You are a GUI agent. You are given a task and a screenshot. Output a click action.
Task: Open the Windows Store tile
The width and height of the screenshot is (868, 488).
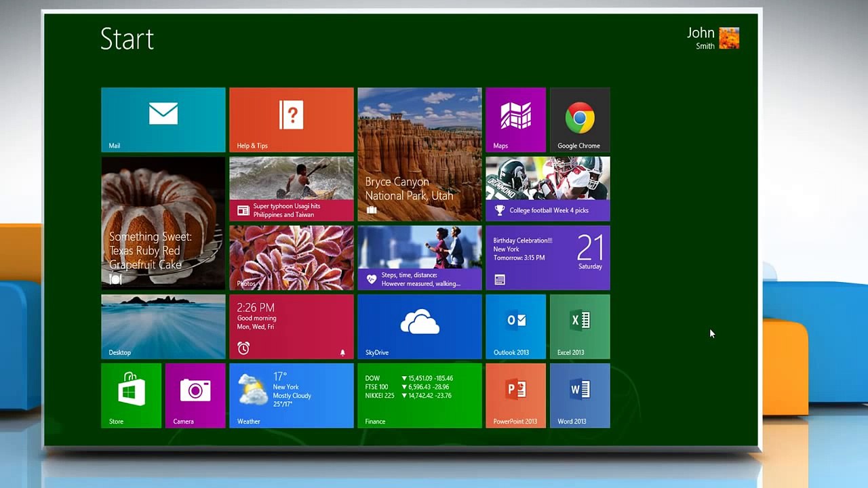(x=131, y=396)
